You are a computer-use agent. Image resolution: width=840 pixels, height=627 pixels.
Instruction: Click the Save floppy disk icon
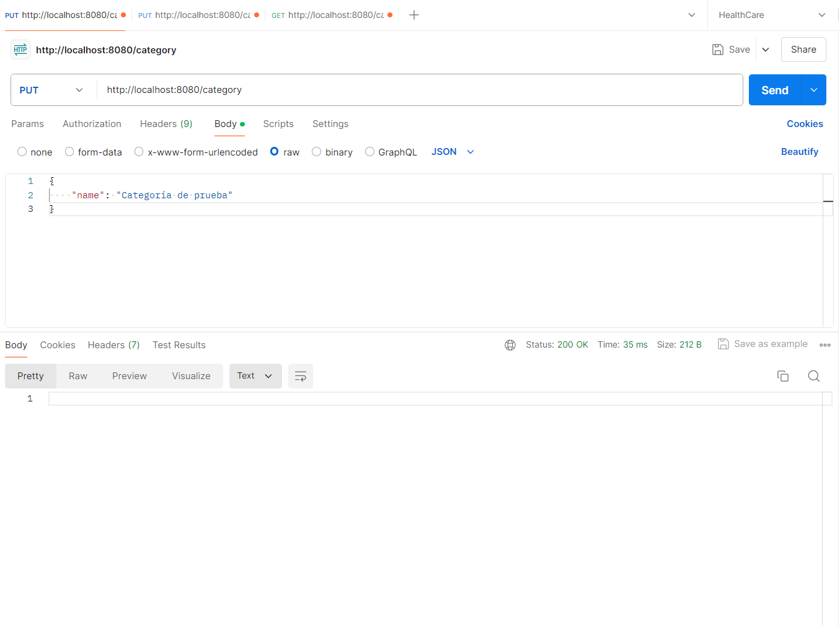tap(718, 50)
